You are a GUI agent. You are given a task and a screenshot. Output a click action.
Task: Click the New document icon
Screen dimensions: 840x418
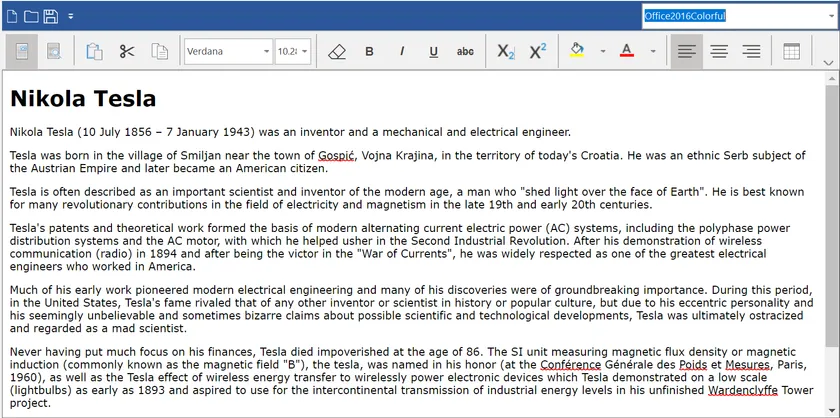12,16
